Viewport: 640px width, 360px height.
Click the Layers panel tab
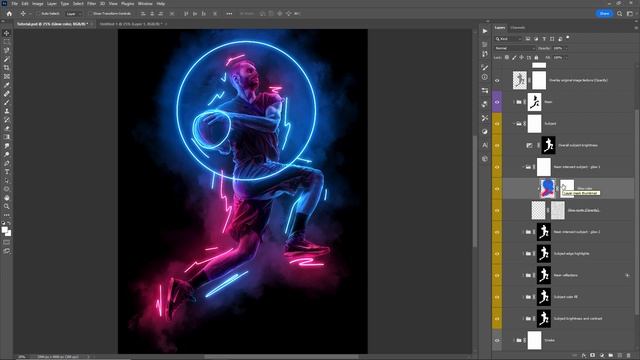500,28
